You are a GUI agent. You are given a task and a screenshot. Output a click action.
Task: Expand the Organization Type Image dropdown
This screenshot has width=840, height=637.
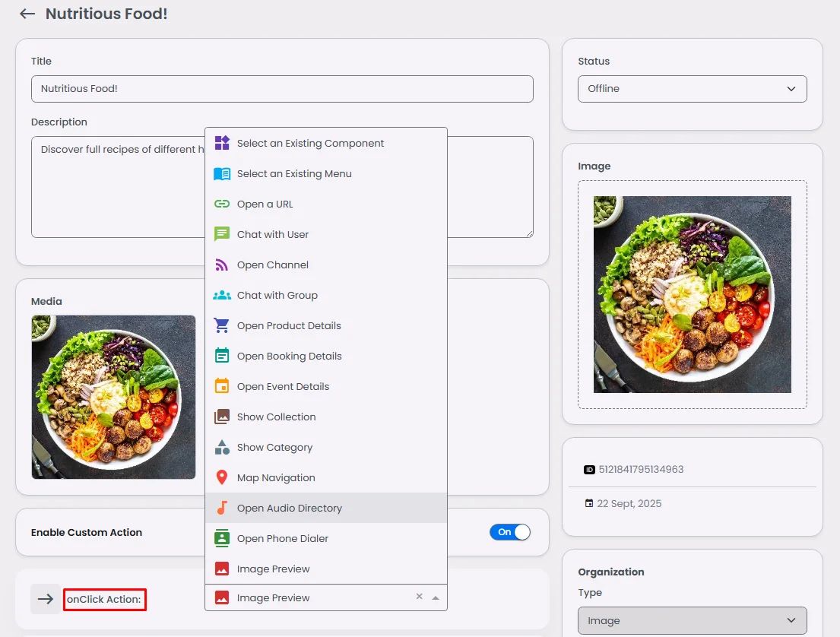click(692, 620)
